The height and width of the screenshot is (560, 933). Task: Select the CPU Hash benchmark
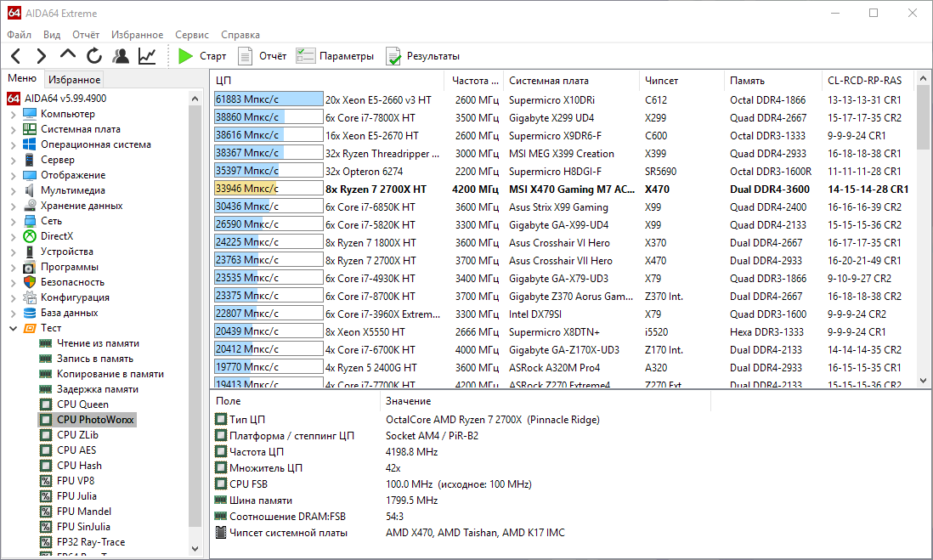pos(79,466)
